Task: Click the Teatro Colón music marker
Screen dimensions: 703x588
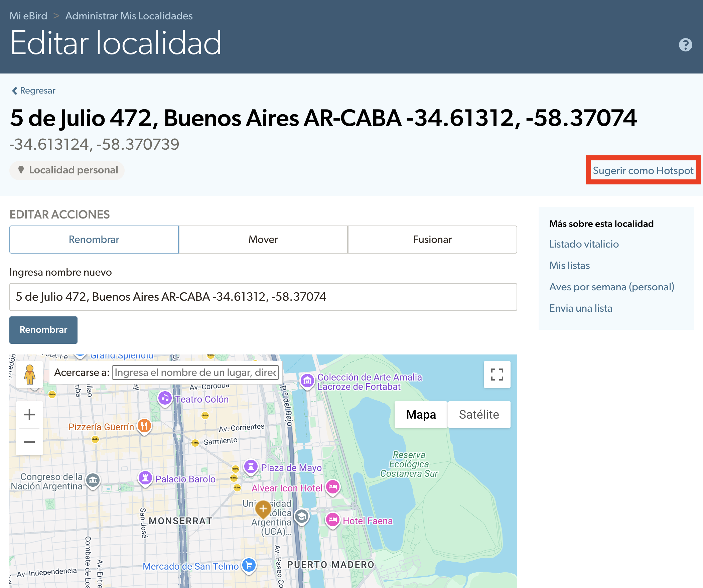Action: coord(165,399)
